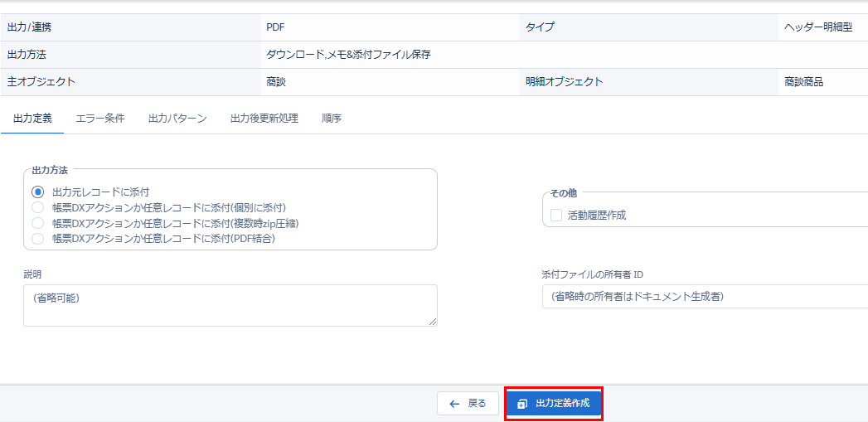This screenshot has height=422, width=868.
Task: Grab the 説明 textarea resize handle
Action: pos(432,322)
